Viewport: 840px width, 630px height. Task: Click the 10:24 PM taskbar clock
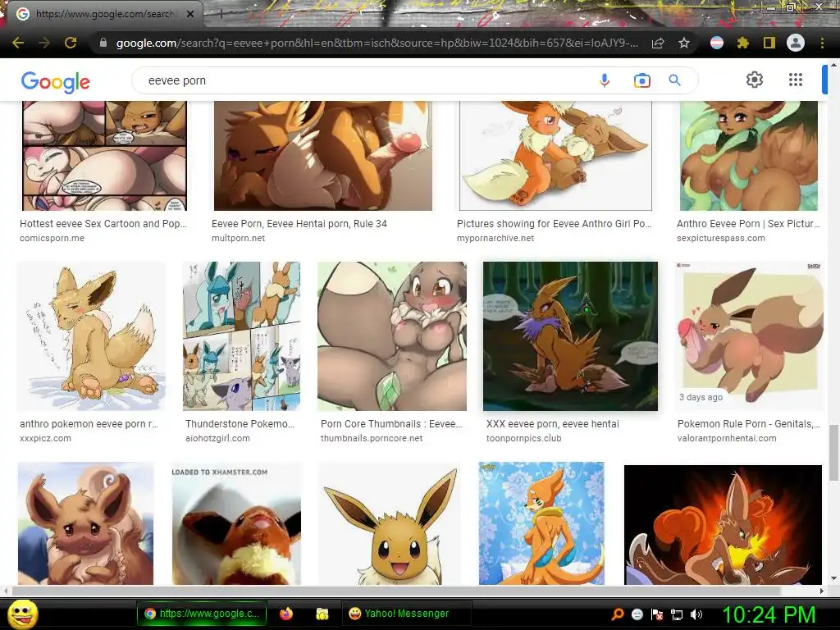pyautogui.click(x=769, y=614)
